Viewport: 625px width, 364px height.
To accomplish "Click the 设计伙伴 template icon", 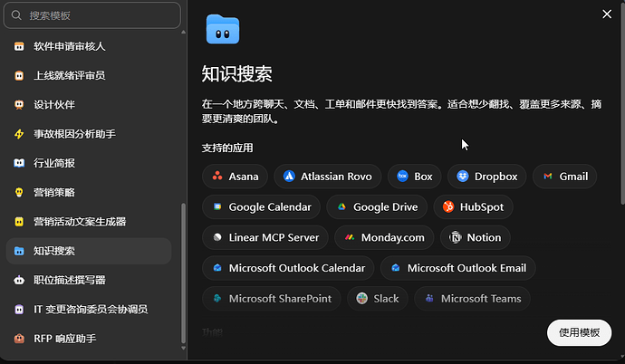I will pos(19,105).
